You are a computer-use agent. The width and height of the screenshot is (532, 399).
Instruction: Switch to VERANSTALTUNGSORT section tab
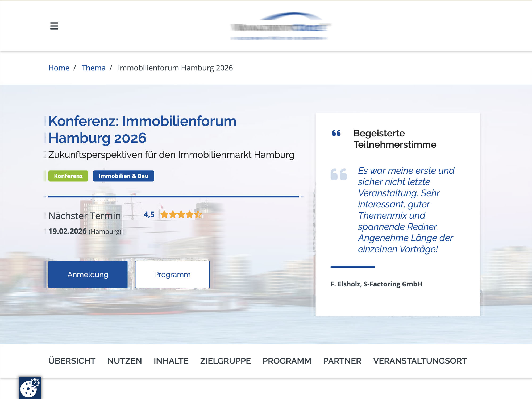click(420, 361)
